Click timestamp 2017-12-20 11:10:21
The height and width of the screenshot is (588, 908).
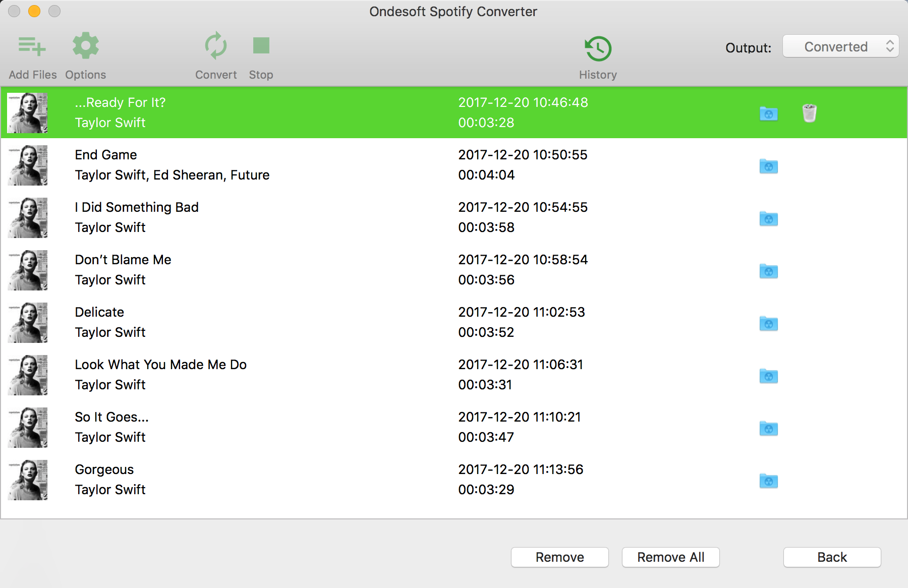click(520, 417)
